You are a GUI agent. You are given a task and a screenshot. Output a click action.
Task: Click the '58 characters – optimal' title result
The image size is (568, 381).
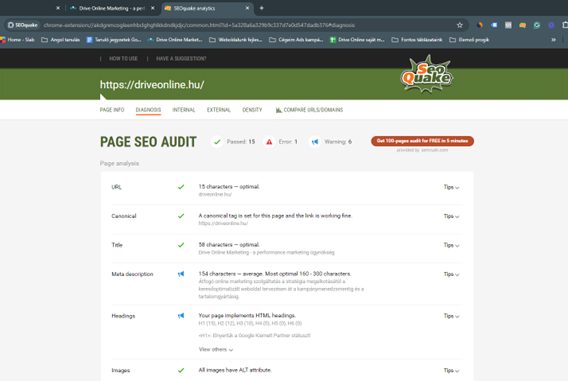[229, 245]
